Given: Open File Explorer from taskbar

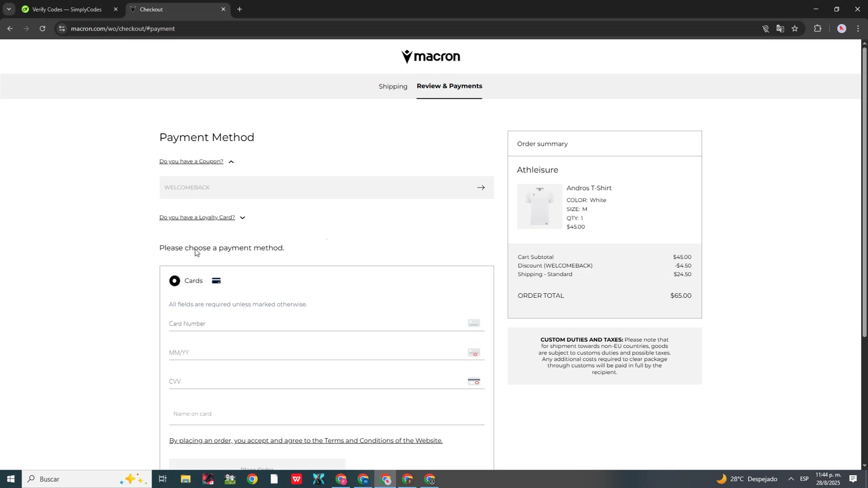Looking at the screenshot, I should click(186, 479).
